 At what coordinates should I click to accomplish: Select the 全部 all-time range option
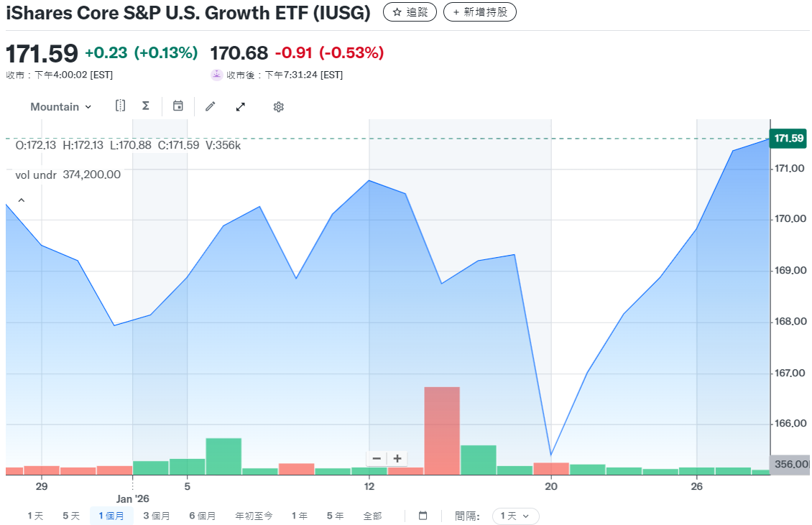(x=372, y=516)
